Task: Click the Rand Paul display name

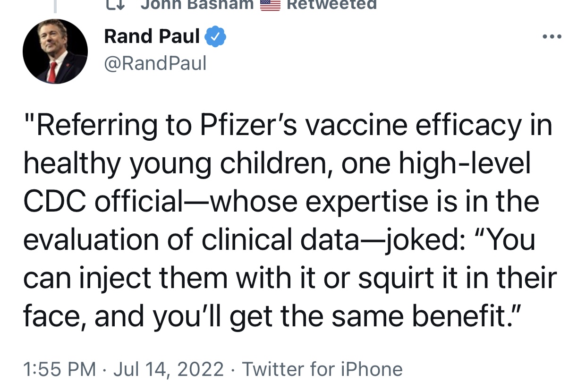Action: (152, 36)
